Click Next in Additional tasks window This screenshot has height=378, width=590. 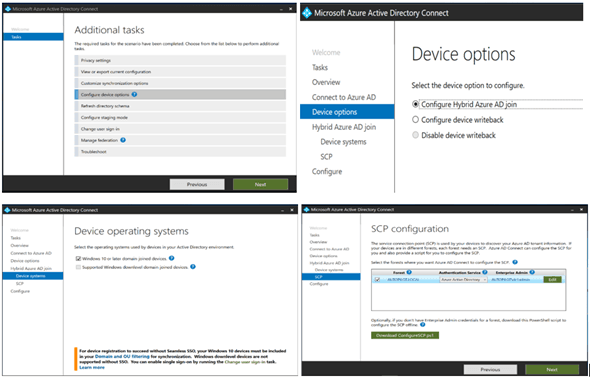click(260, 184)
